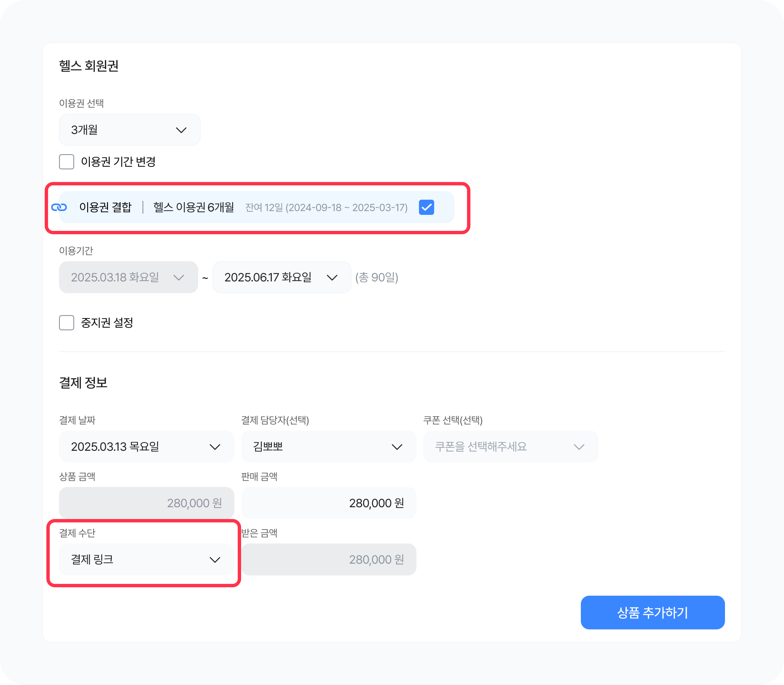Click chevron arrow on 2025.06.17 end date
Viewport: 784px width, 685px height.
click(332, 278)
